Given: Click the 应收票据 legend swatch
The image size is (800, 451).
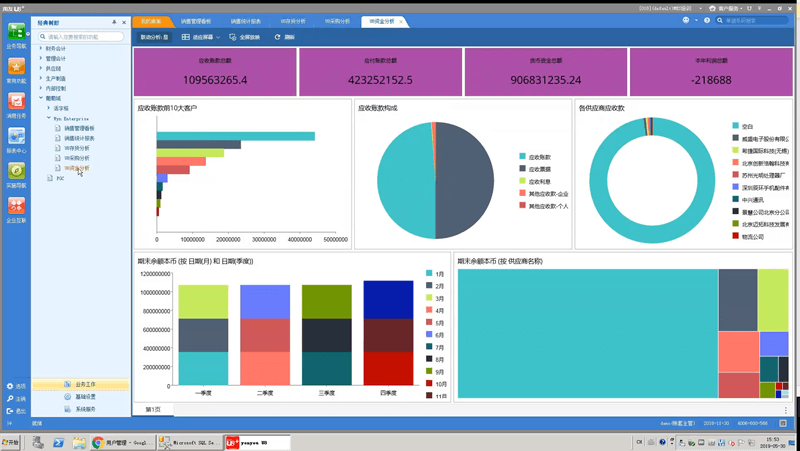Looking at the screenshot, I should 522,169.
